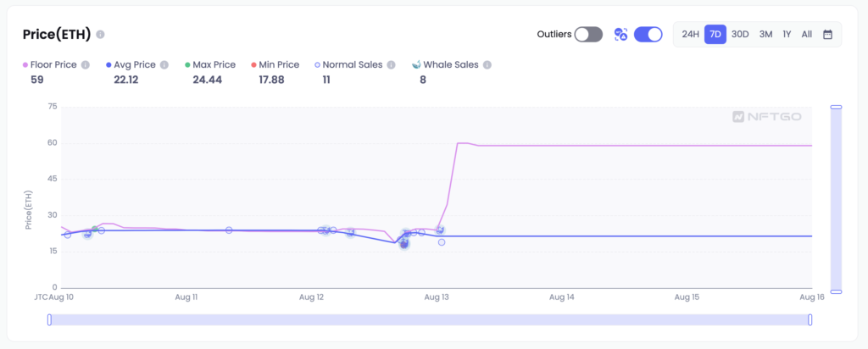Select the 24H time range
This screenshot has height=349, width=868.
coord(691,35)
